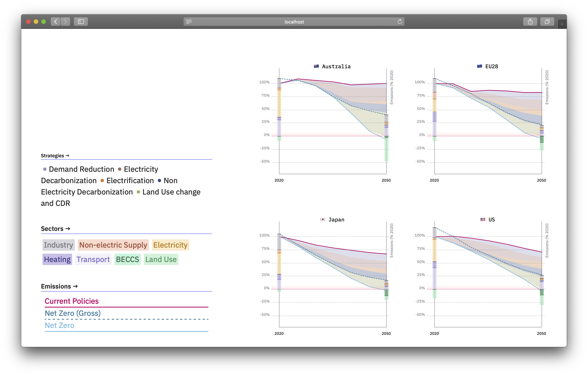The image size is (588, 375).
Task: Reload the localhost page
Action: (x=400, y=22)
